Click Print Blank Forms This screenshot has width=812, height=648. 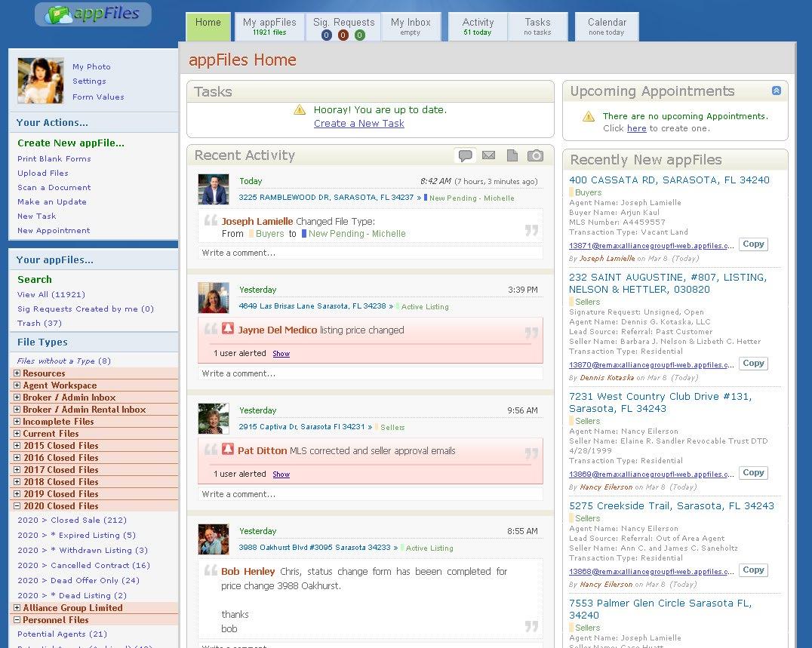pyautogui.click(x=54, y=159)
